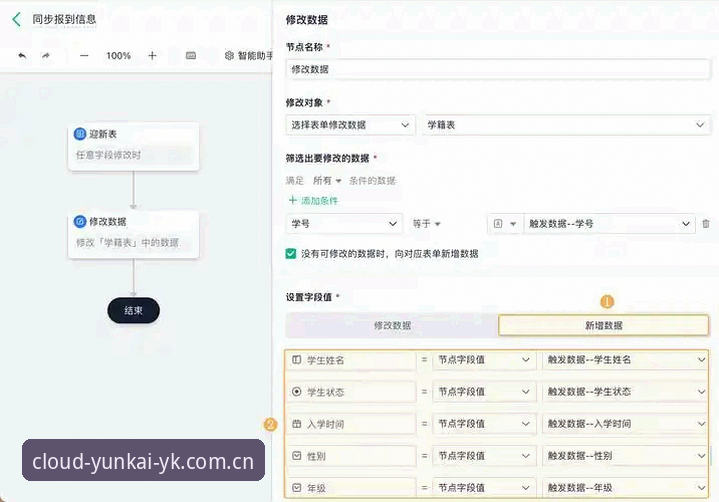Click the 同步报到信息 workflow title
Viewport: 719px width, 502px height.
coord(64,19)
